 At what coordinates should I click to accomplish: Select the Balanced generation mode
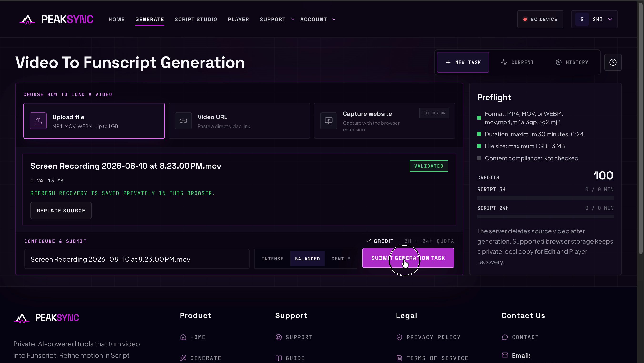307,259
